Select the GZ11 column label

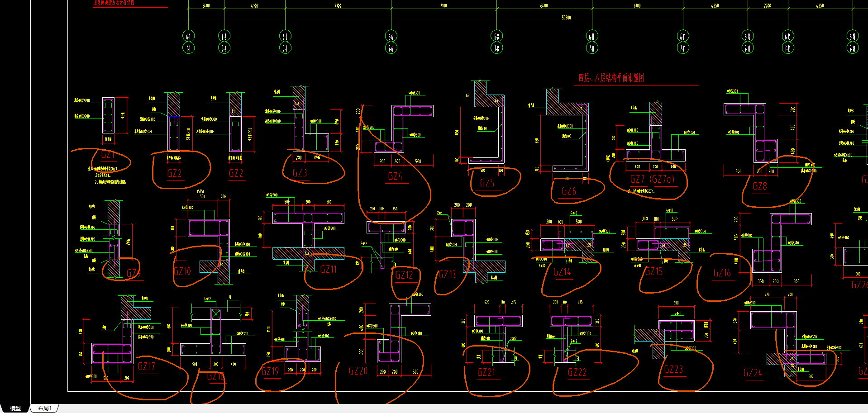[329, 270]
